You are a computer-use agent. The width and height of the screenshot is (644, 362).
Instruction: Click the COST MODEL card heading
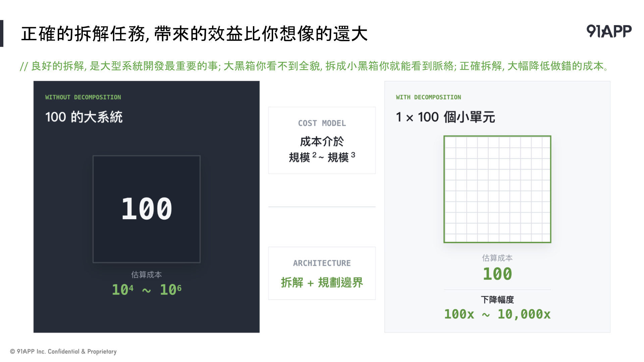coord(322,123)
